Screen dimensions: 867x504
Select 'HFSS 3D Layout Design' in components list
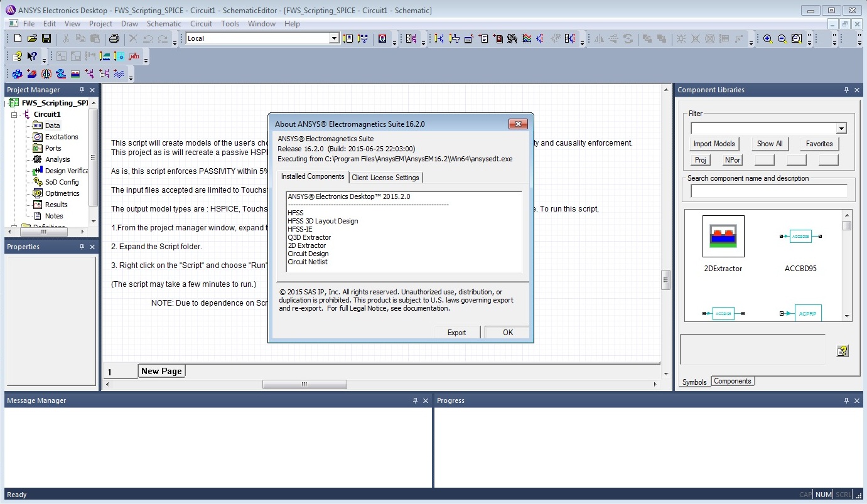323,221
